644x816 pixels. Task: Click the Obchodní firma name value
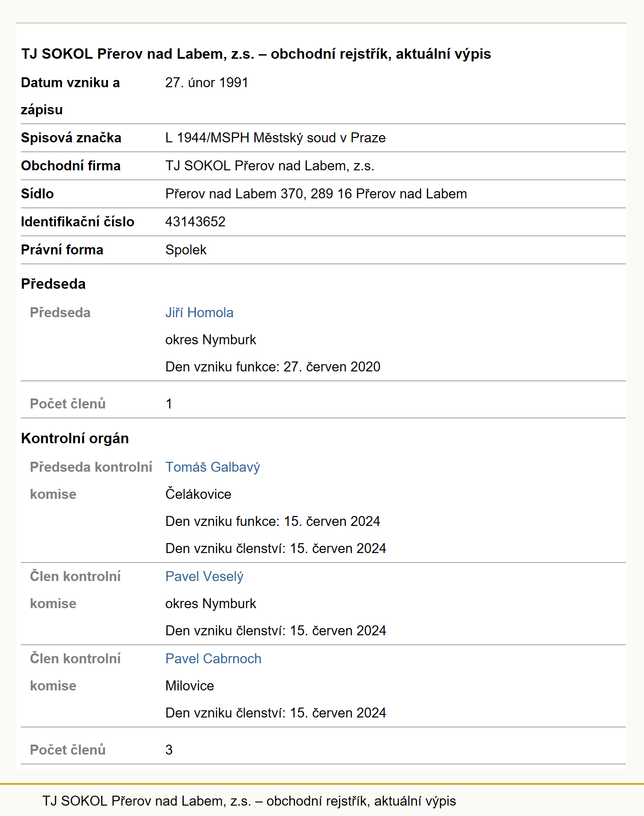pyautogui.click(x=270, y=166)
